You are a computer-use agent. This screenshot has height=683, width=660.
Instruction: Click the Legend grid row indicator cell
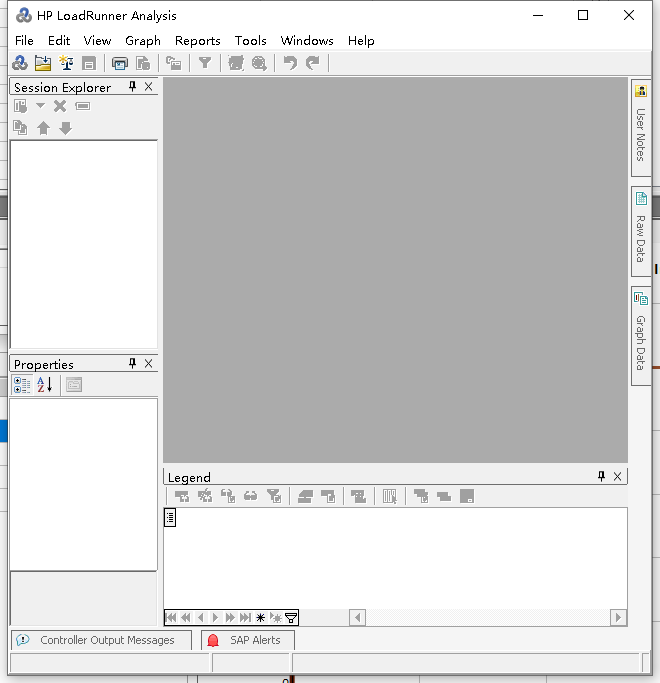pyautogui.click(x=170, y=517)
